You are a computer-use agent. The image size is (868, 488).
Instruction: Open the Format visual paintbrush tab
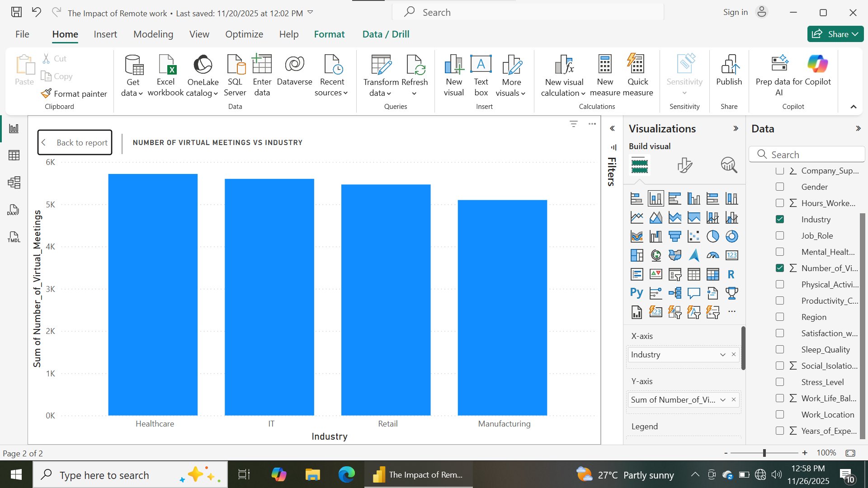click(x=684, y=165)
